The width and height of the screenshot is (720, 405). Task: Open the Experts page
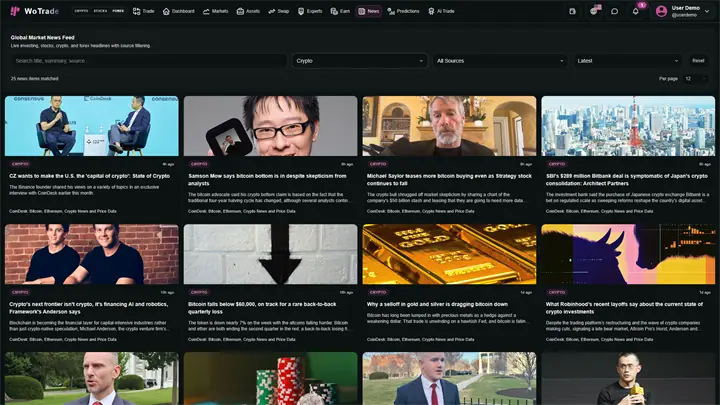310,11
